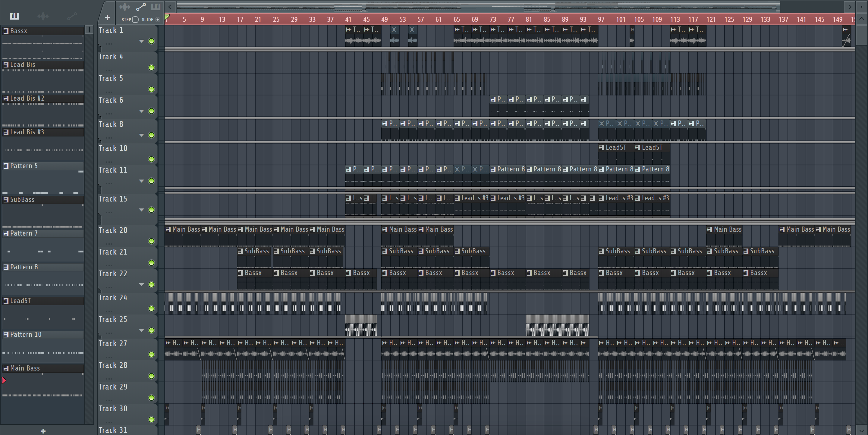Mute Track 20 using its green LED

click(152, 241)
